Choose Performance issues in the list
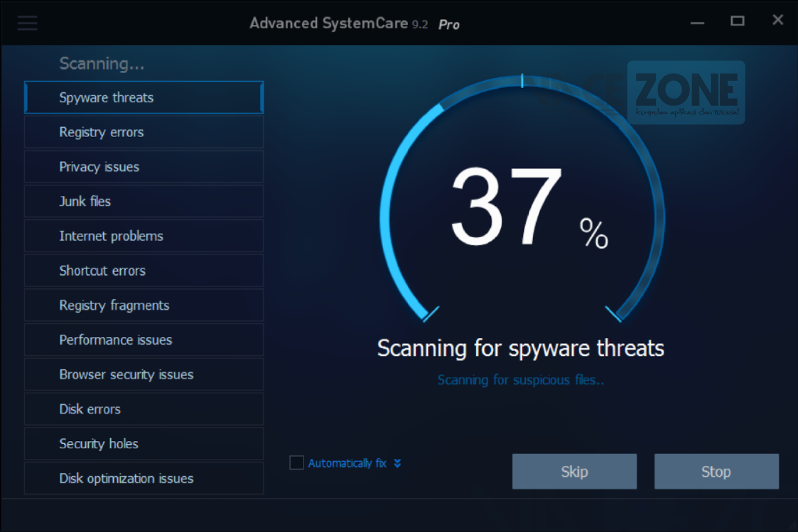 point(144,340)
